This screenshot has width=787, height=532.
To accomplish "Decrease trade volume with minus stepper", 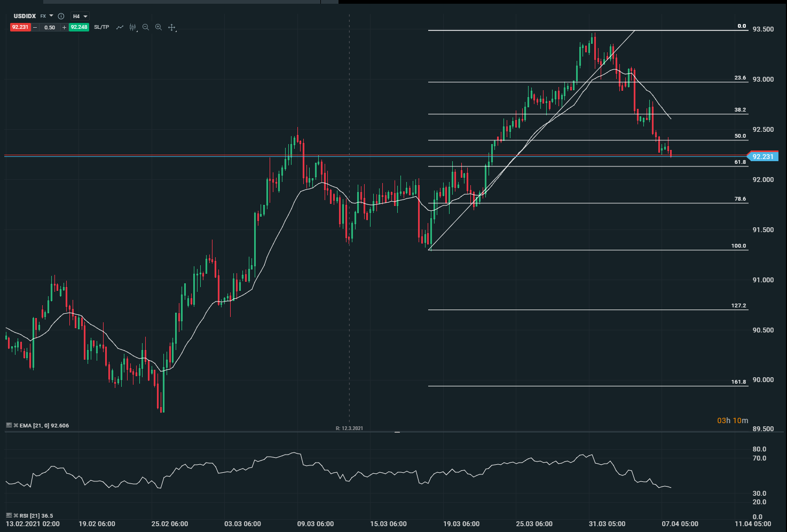I will click(35, 27).
